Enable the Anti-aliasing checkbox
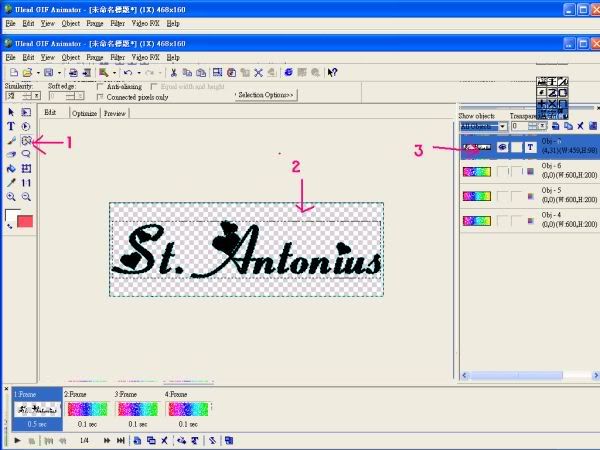This screenshot has height=450, width=600. (100, 87)
